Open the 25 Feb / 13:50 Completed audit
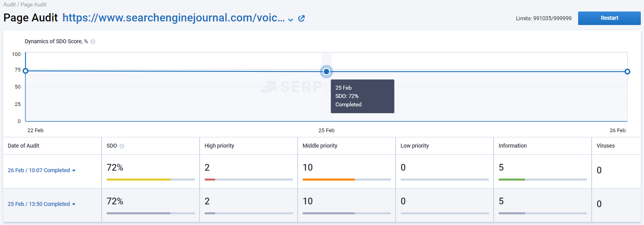 (x=39, y=204)
